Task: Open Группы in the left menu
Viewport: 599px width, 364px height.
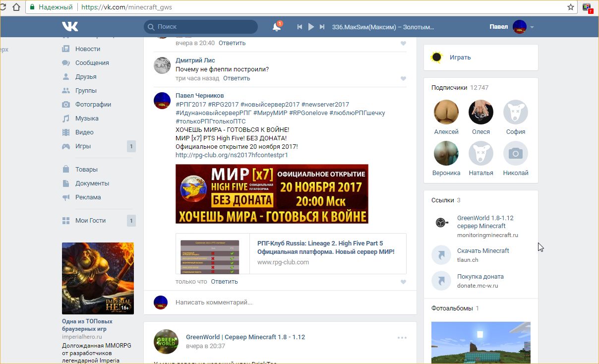Action: click(x=86, y=91)
